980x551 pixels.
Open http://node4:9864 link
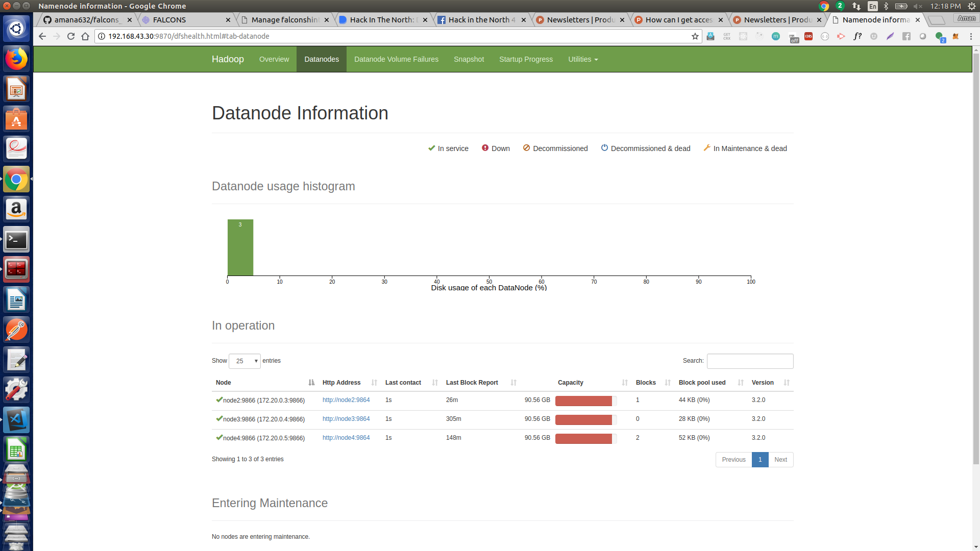pyautogui.click(x=346, y=438)
